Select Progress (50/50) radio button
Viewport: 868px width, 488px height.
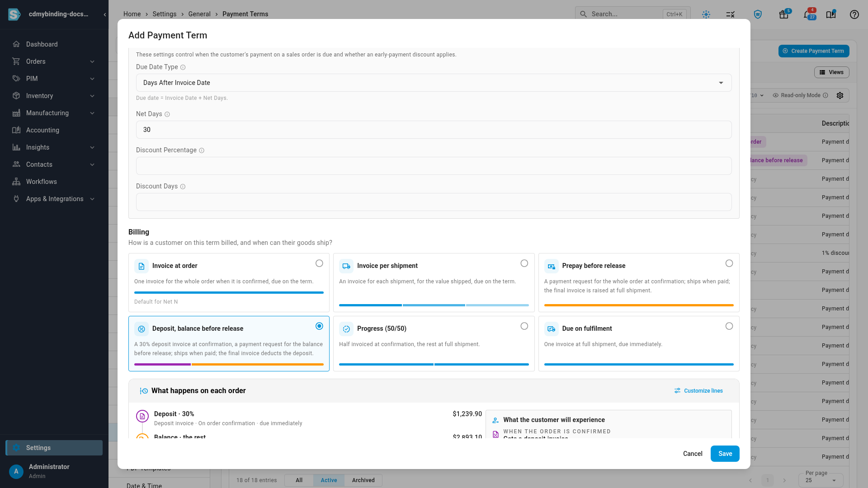(524, 326)
